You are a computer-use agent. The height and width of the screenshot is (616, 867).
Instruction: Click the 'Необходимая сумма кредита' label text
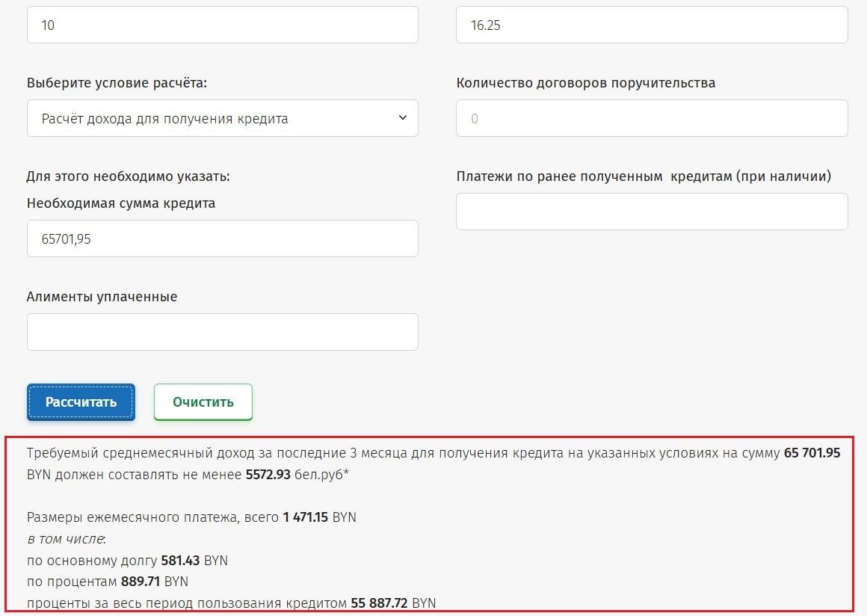click(121, 203)
